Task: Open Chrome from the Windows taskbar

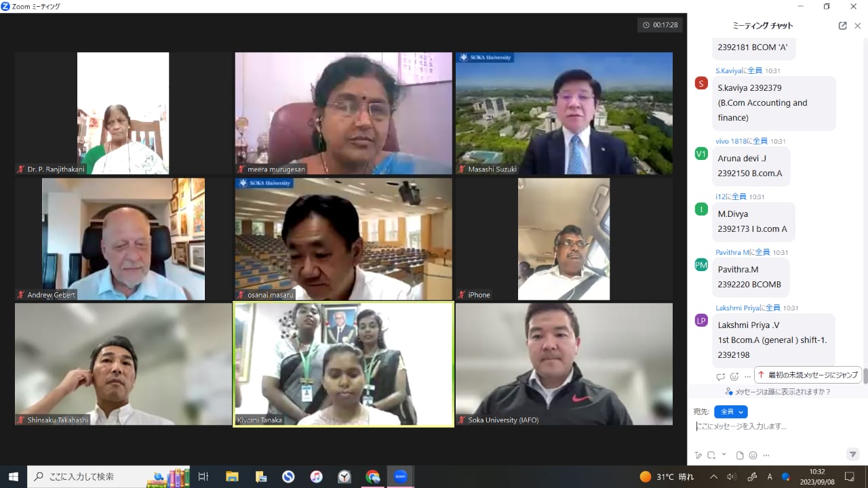Action: pyautogui.click(x=372, y=476)
